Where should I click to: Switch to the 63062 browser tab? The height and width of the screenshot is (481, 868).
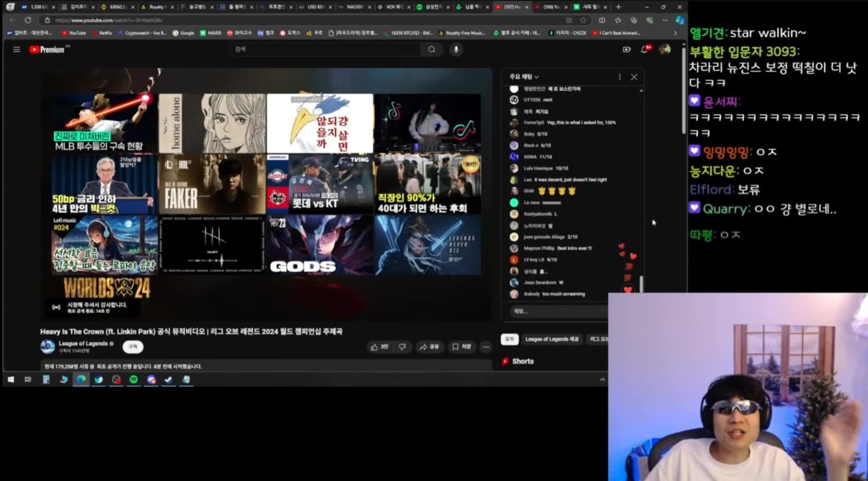coord(117,7)
